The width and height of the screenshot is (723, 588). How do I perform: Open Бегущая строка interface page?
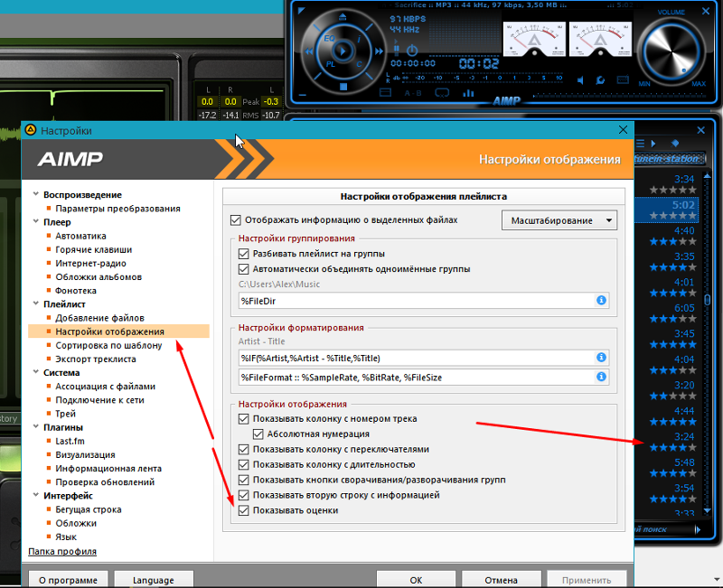(89, 509)
